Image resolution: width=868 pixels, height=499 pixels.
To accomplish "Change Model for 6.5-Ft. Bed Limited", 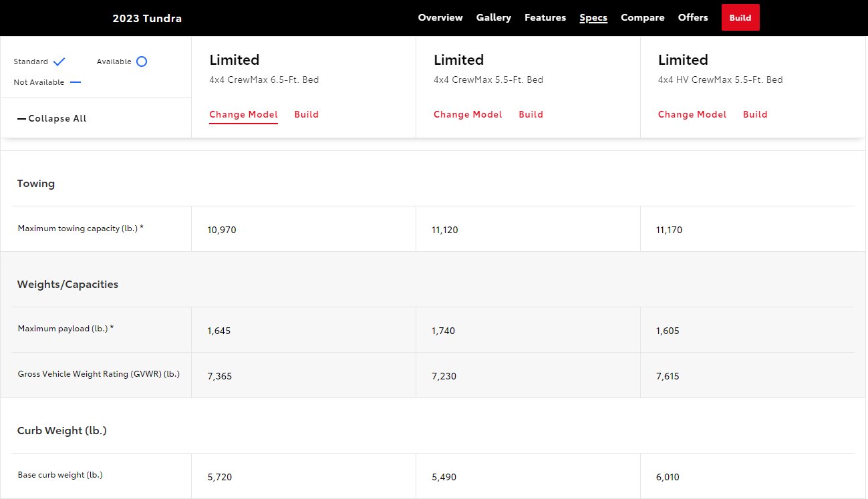I will (x=244, y=114).
